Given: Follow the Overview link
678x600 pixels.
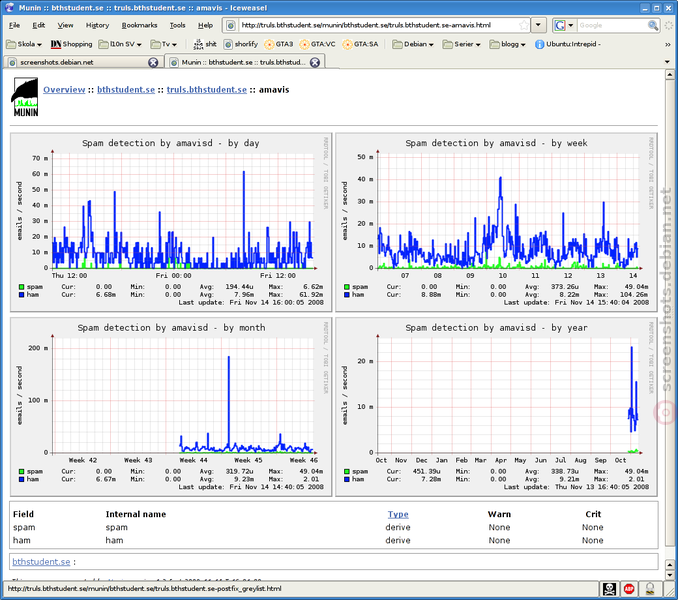Looking at the screenshot, I should click(64, 89).
